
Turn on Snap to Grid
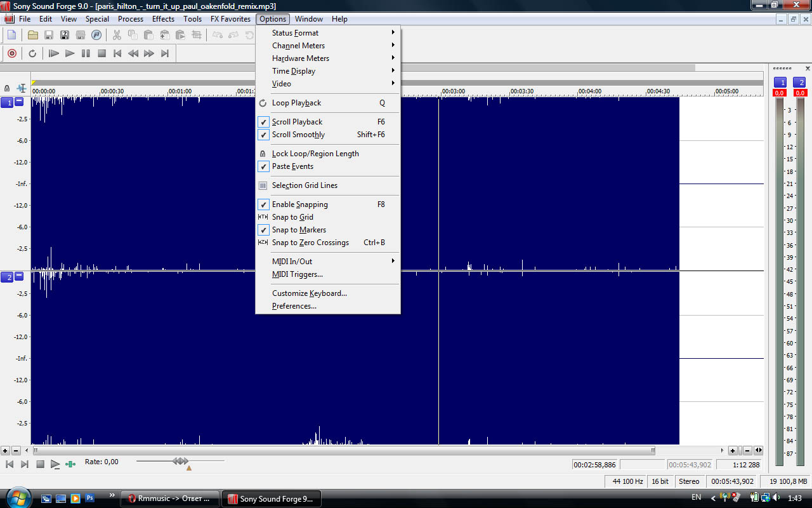click(x=328, y=217)
